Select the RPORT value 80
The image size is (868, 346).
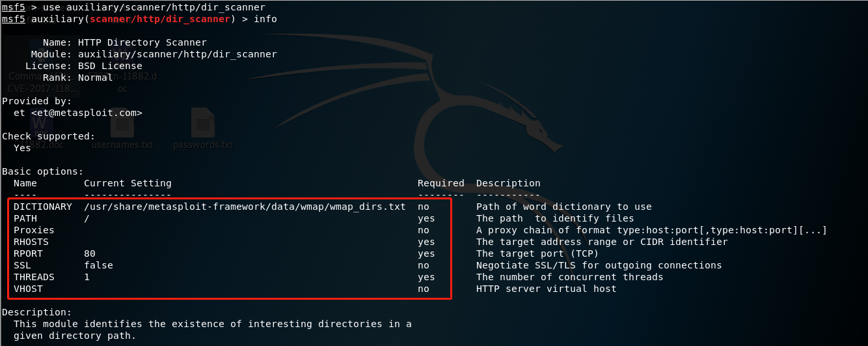[x=90, y=253]
